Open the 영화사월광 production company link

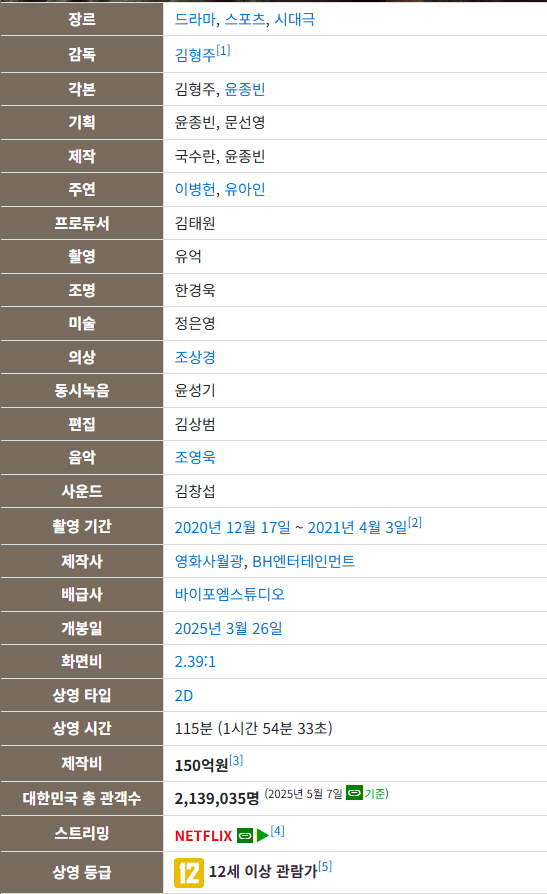pyautogui.click(x=209, y=562)
